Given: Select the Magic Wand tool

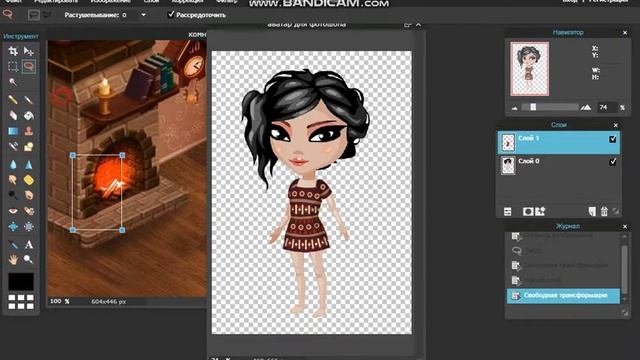Looking at the screenshot, I should click(13, 82).
